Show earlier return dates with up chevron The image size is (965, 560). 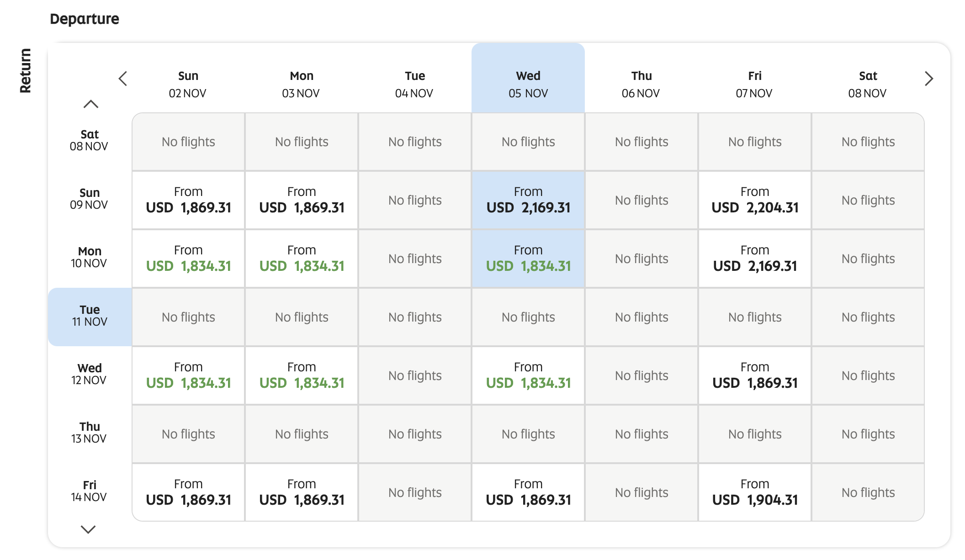91,104
